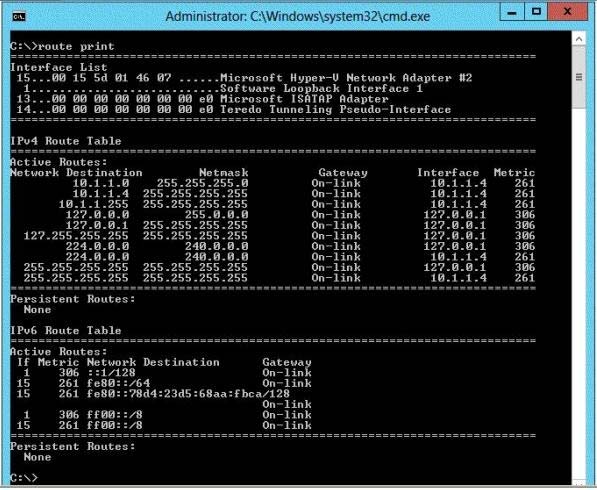The height and width of the screenshot is (490, 597).
Task: Click the IPv4 'Persistent Routes:' label
Action: 73,299
